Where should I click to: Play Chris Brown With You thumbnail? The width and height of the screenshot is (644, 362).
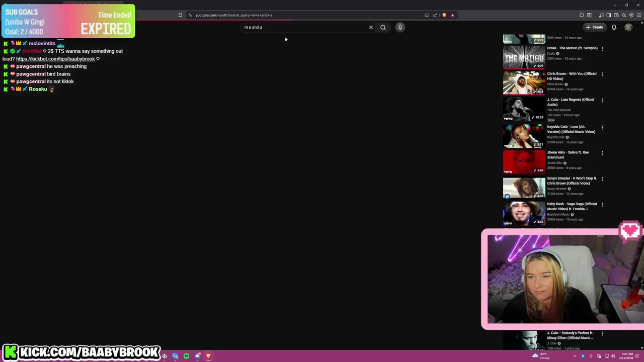pyautogui.click(x=524, y=83)
